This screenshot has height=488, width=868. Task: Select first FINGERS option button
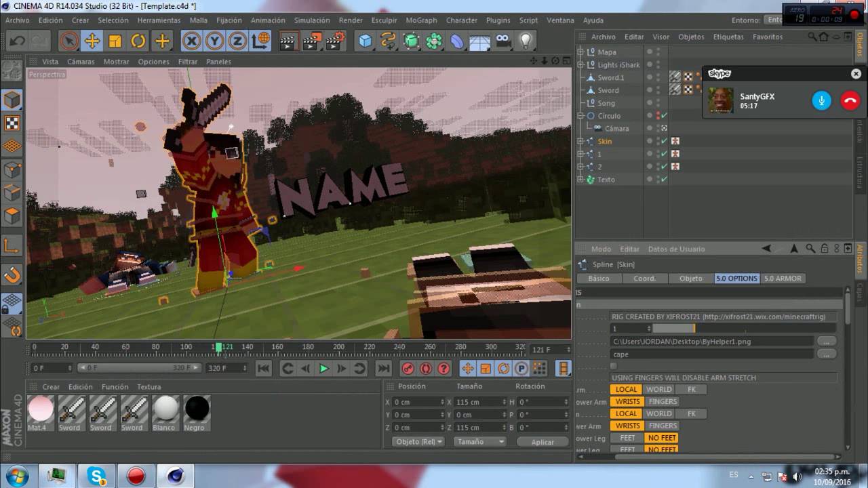coord(663,401)
